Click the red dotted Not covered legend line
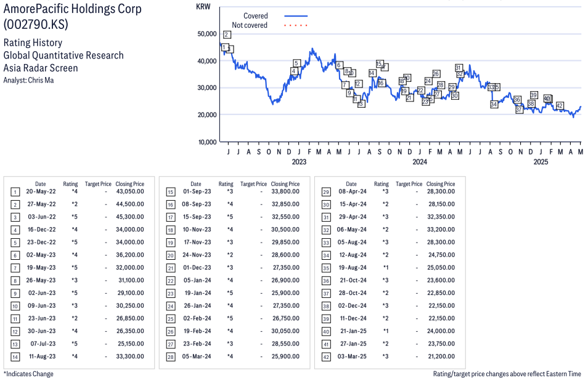This screenshot has width=588, height=378. 296,25
